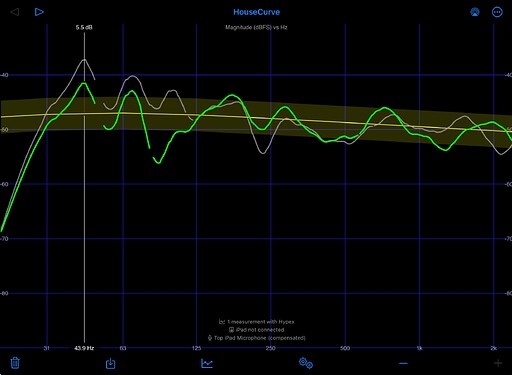Image resolution: width=512 pixels, height=375 pixels.
Task: Tap the grayed back arrow icon
Action: point(14,12)
